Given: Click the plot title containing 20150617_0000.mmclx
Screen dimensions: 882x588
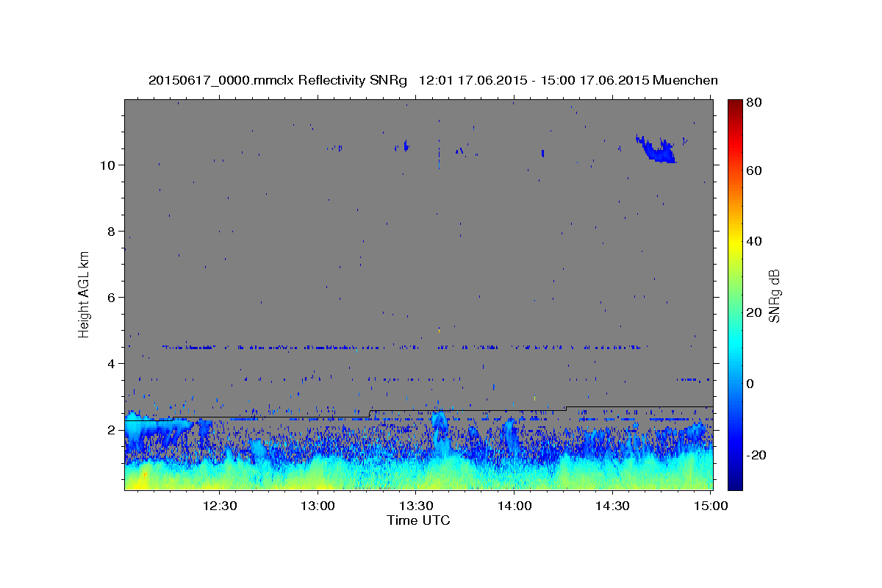Looking at the screenshot, I should 433,80.
